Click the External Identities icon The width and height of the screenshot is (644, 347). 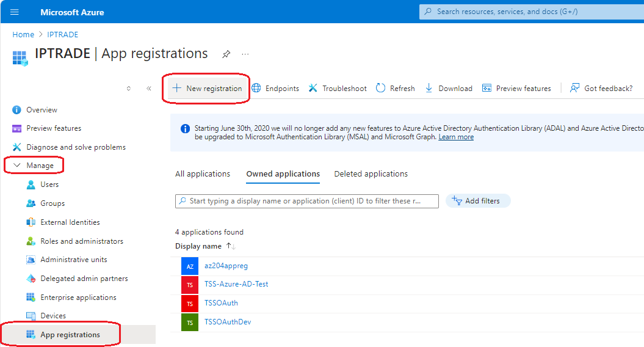tap(31, 222)
